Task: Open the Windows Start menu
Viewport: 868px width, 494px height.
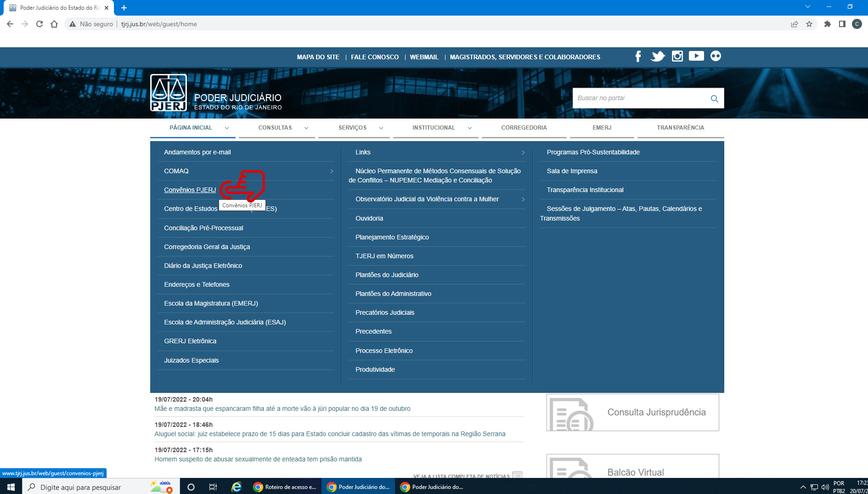Action: 11,487
